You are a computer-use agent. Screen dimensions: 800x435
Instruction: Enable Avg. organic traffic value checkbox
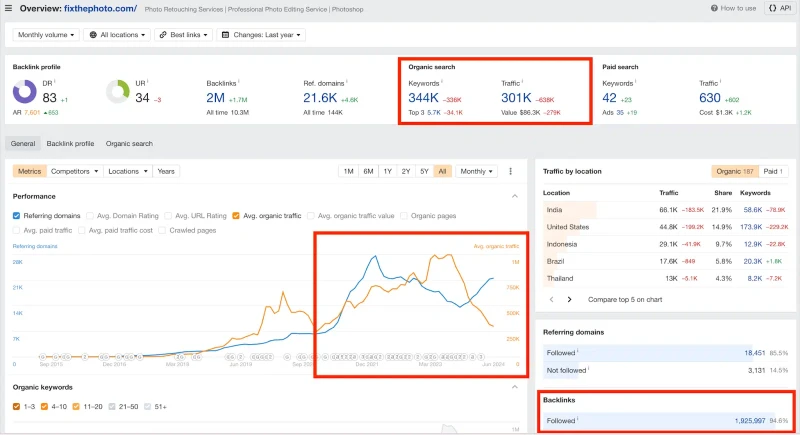pyautogui.click(x=311, y=216)
